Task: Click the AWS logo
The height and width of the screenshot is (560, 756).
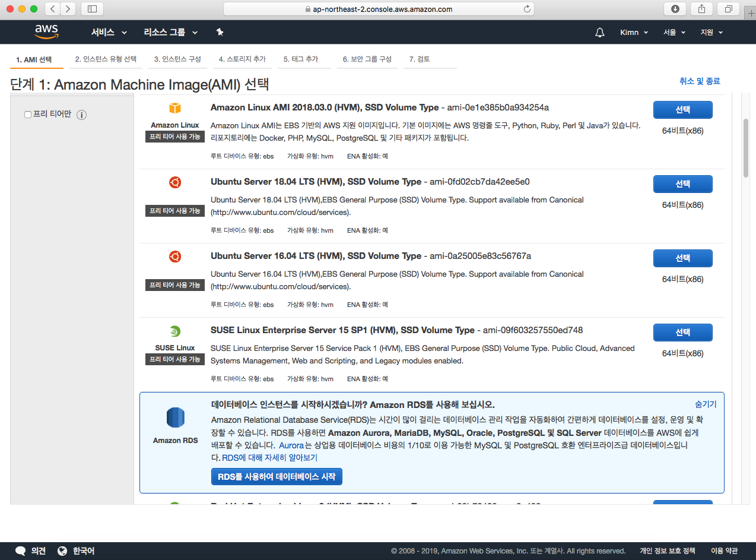Action: 46,31
